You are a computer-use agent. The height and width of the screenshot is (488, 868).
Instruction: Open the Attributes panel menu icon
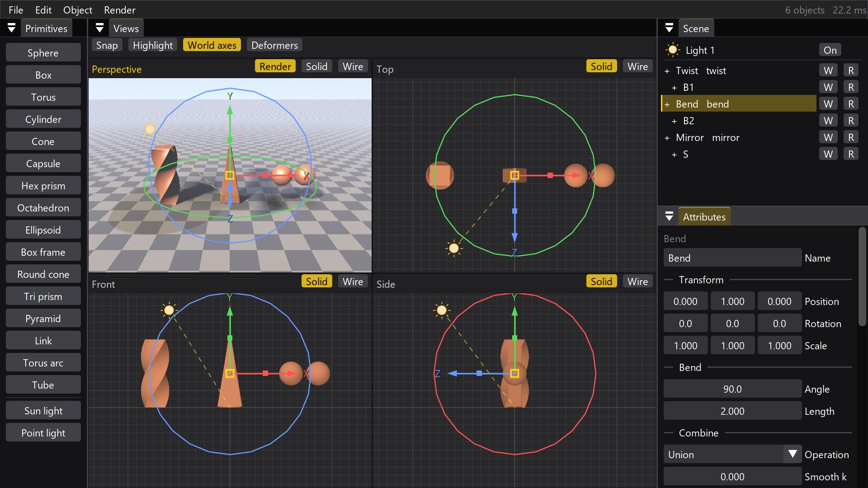(x=670, y=217)
